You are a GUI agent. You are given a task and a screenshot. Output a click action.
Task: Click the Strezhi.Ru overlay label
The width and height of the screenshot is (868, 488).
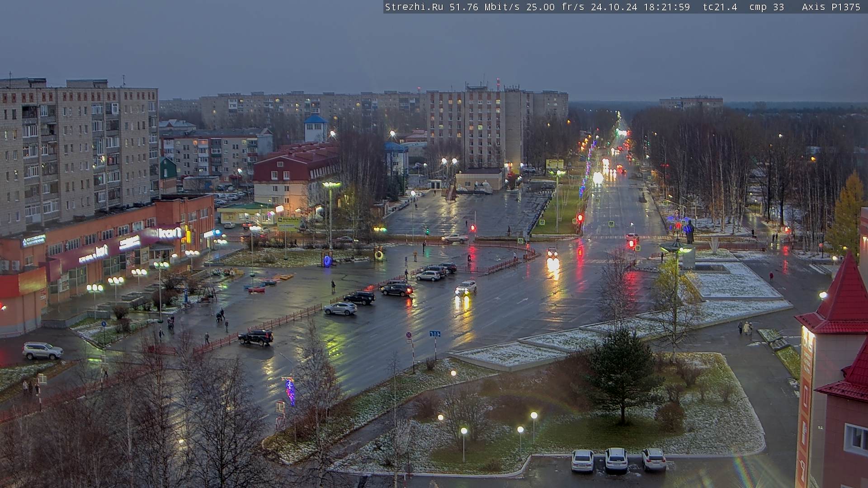[414, 7]
